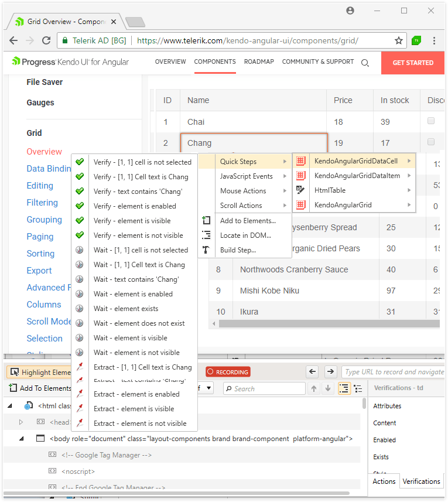
Task: Click the Chrome user profile icon
Action: coord(350,11)
